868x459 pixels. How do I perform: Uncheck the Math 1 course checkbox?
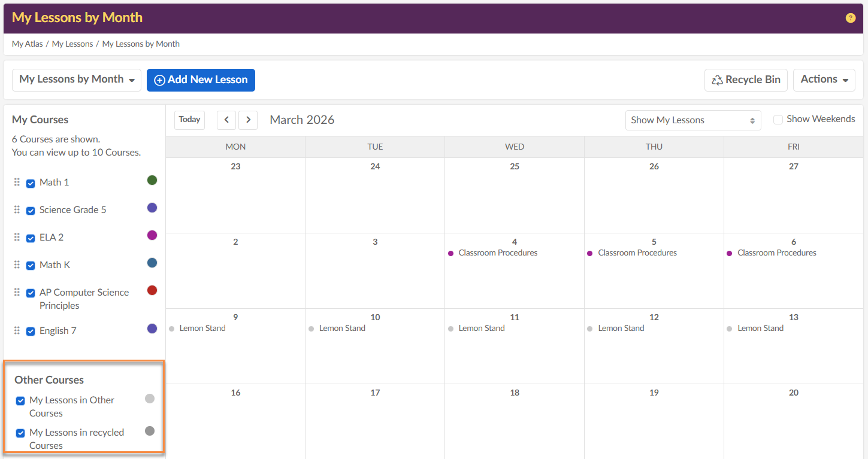click(31, 183)
